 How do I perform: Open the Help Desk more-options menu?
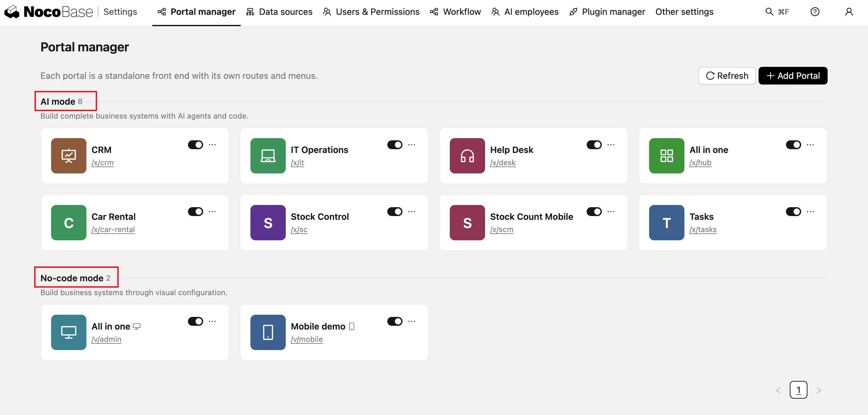(x=611, y=145)
